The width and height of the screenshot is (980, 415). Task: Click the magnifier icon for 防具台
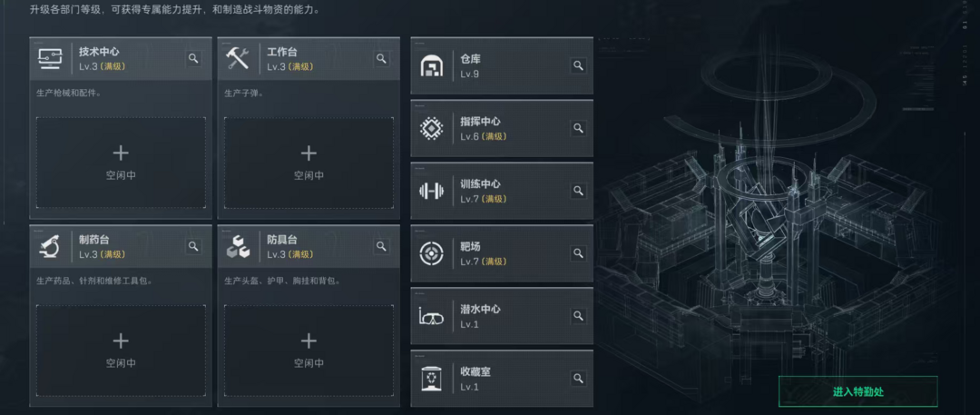[381, 247]
